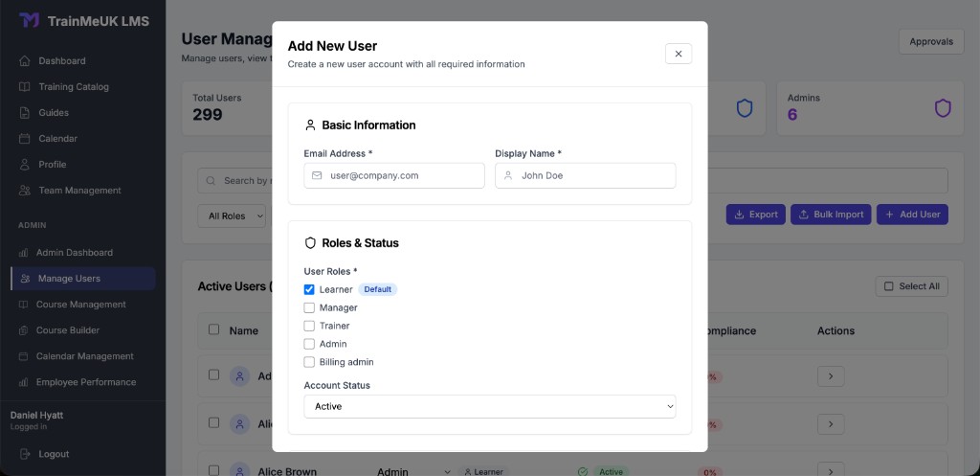Click the Bulk Import upload icon

click(804, 215)
